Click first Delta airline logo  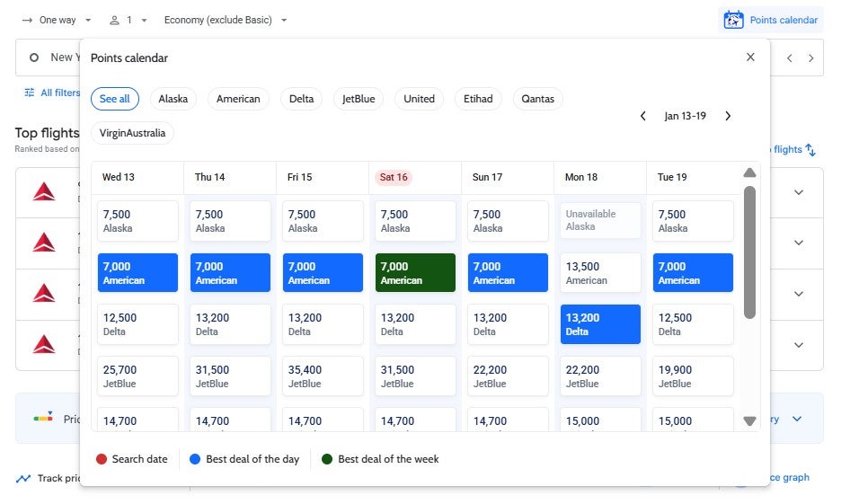click(44, 192)
